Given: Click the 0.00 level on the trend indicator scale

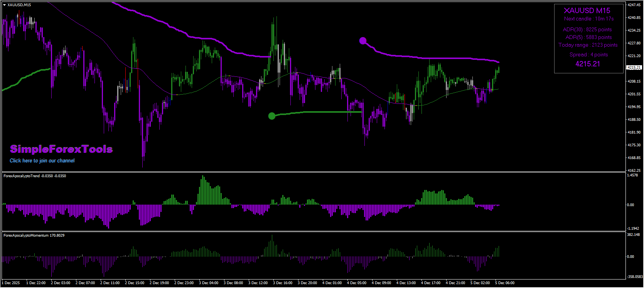Looking at the screenshot, I should pos(631,205).
